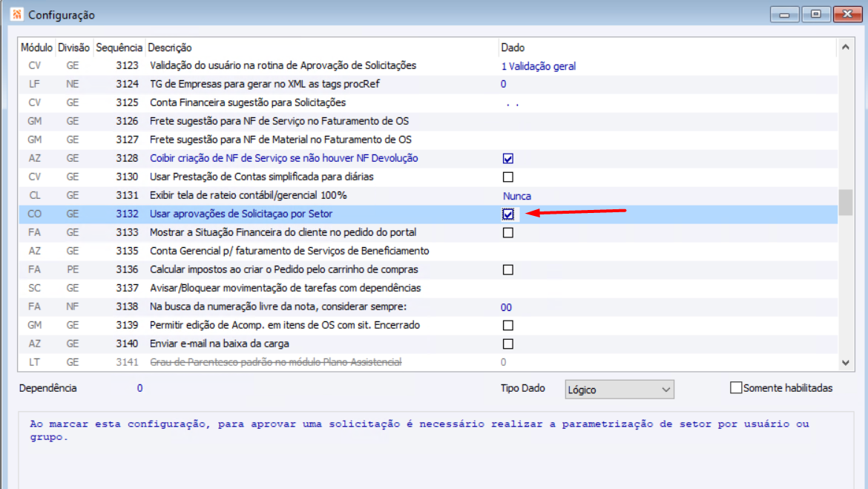This screenshot has height=489, width=868.
Task: Click the Nunca value in row 3131
Action: point(516,196)
